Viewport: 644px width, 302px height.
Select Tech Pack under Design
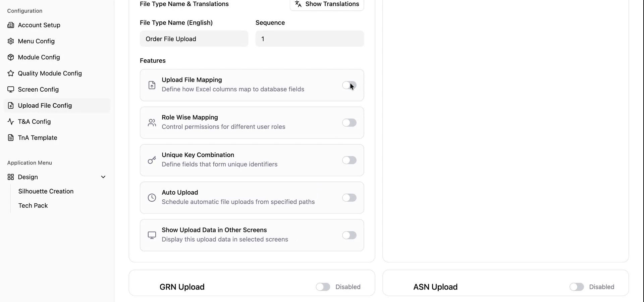pyautogui.click(x=33, y=205)
